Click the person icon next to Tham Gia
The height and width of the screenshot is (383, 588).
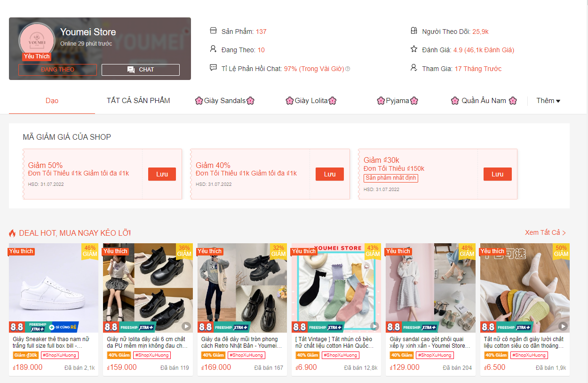(413, 68)
